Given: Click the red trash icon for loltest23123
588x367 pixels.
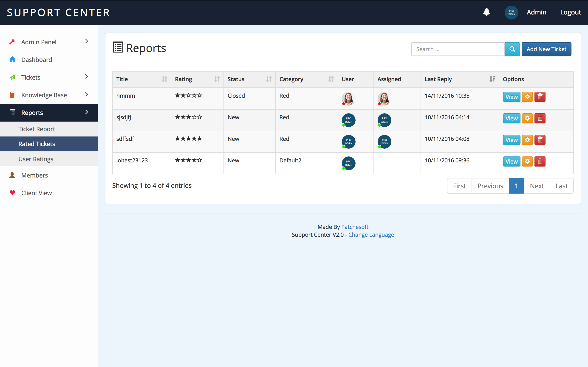Looking at the screenshot, I should 540,161.
